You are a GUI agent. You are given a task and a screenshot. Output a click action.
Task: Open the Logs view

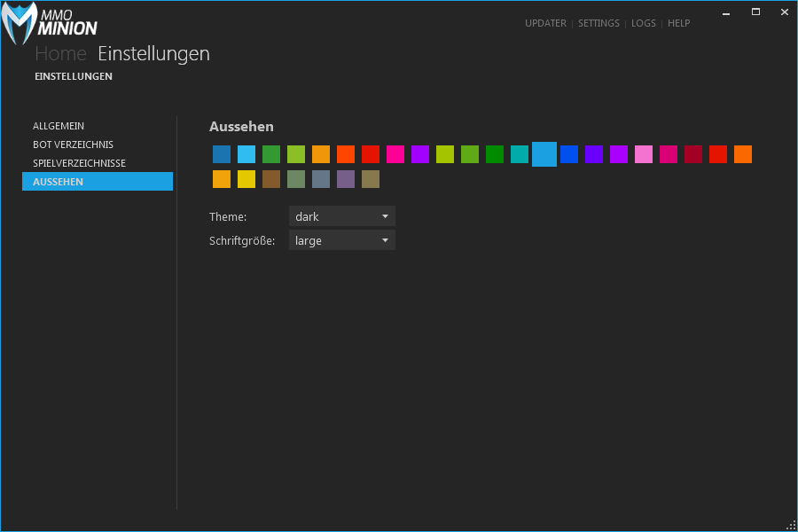[644, 23]
